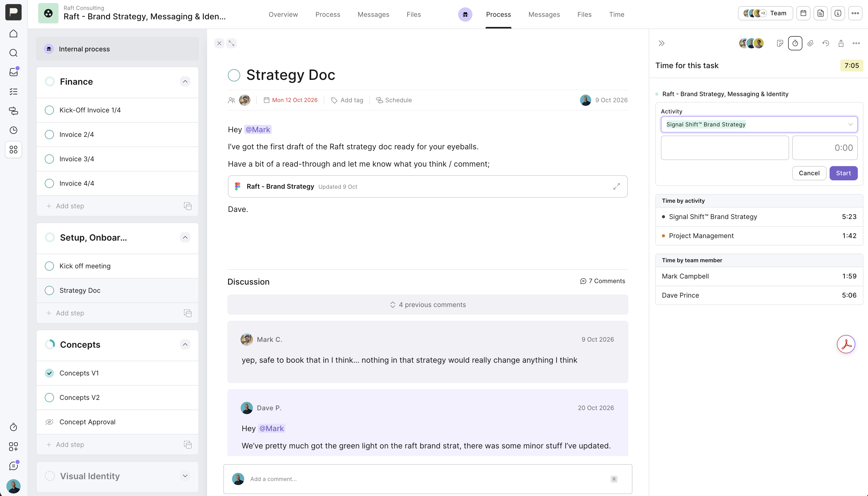The height and width of the screenshot is (496, 868).
Task: Complete the Strategy Doc title checkbox
Action: pyautogui.click(x=234, y=75)
